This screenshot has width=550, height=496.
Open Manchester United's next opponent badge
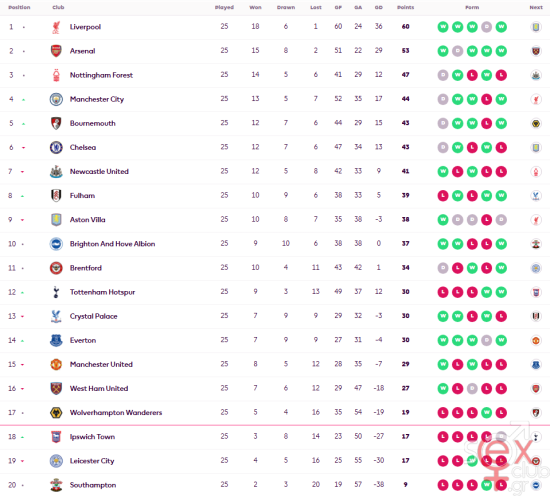tap(536, 364)
